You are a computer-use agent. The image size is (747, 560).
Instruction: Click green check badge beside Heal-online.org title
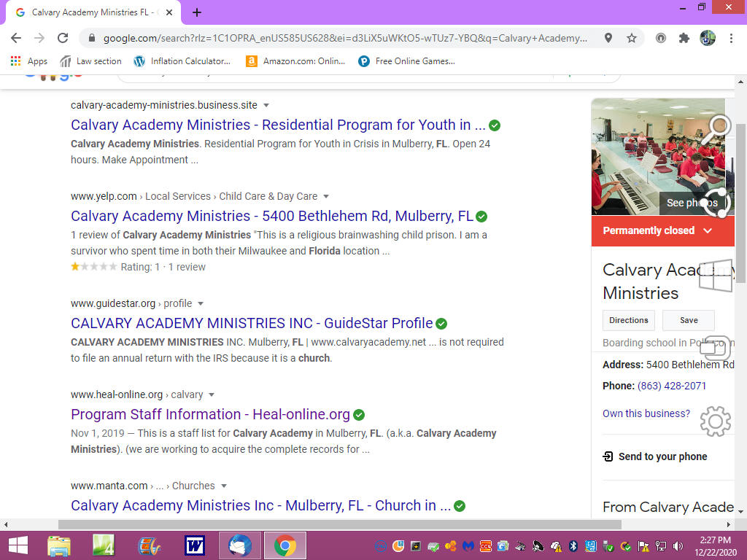click(359, 415)
